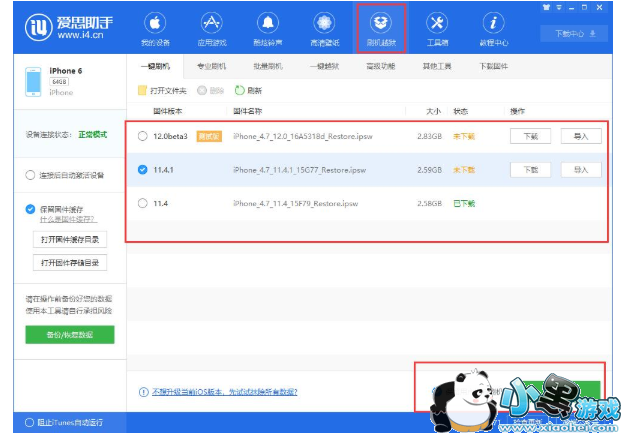Click the 固件名称 column header
622x436 pixels.
[248, 111]
